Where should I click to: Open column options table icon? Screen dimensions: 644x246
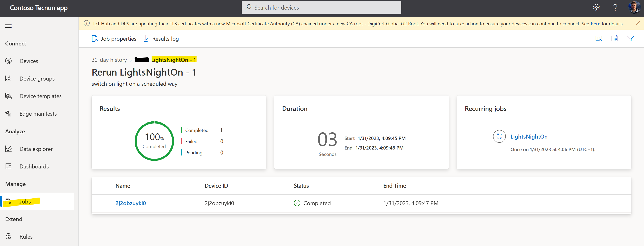599,38
